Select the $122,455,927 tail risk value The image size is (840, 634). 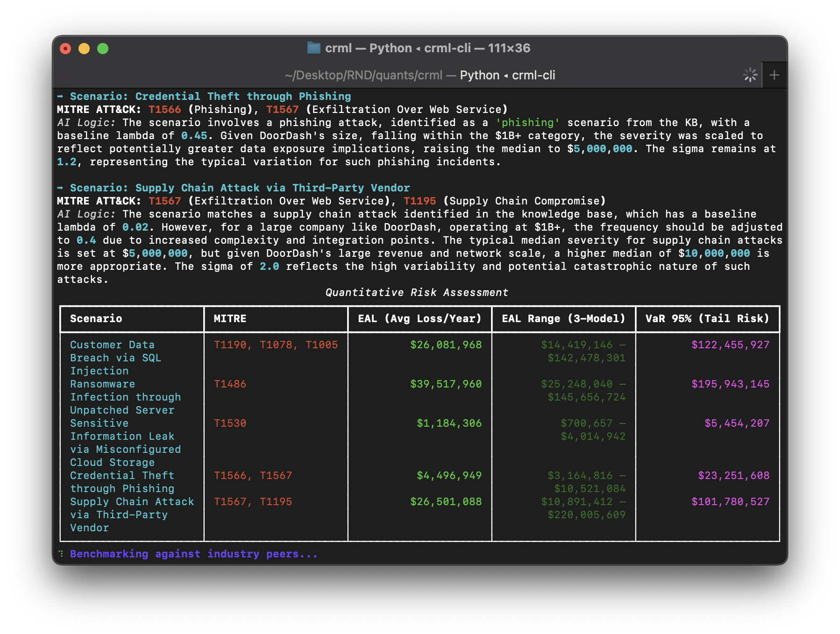pyautogui.click(x=732, y=345)
